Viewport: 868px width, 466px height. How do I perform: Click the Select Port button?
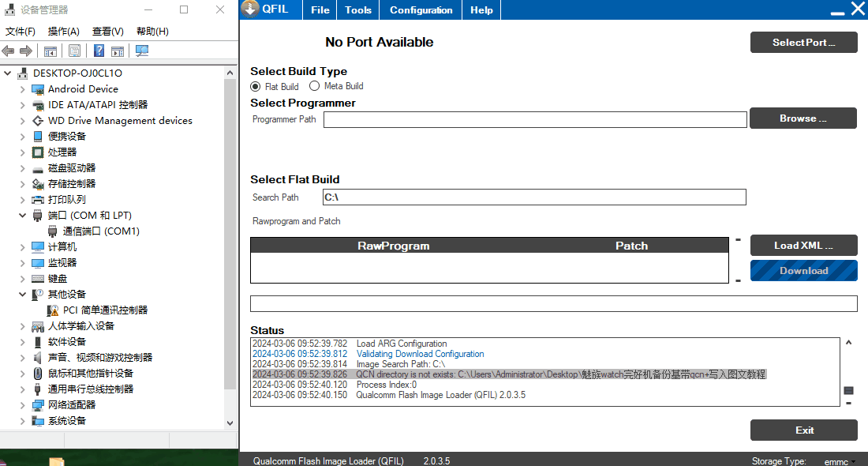point(804,43)
